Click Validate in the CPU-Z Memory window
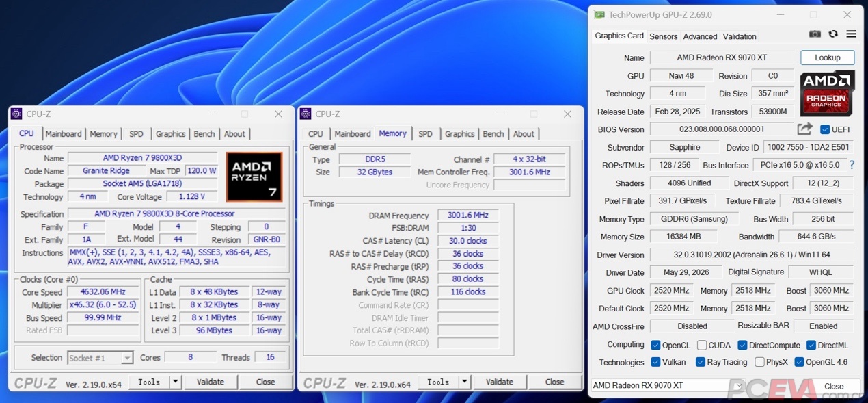The height and width of the screenshot is (403, 868). pos(500,382)
